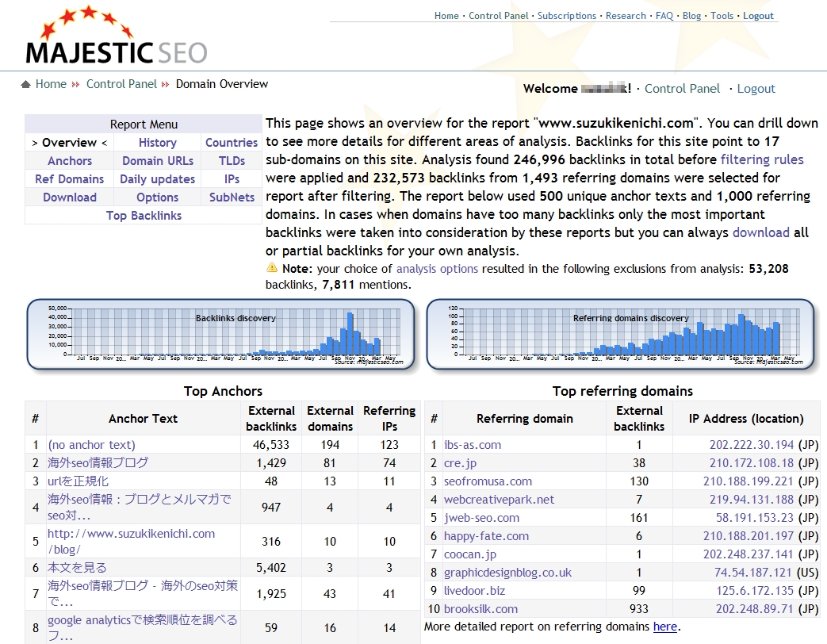827x644 pixels.
Task: Click the coocan.jp referring domain
Action: click(470, 554)
